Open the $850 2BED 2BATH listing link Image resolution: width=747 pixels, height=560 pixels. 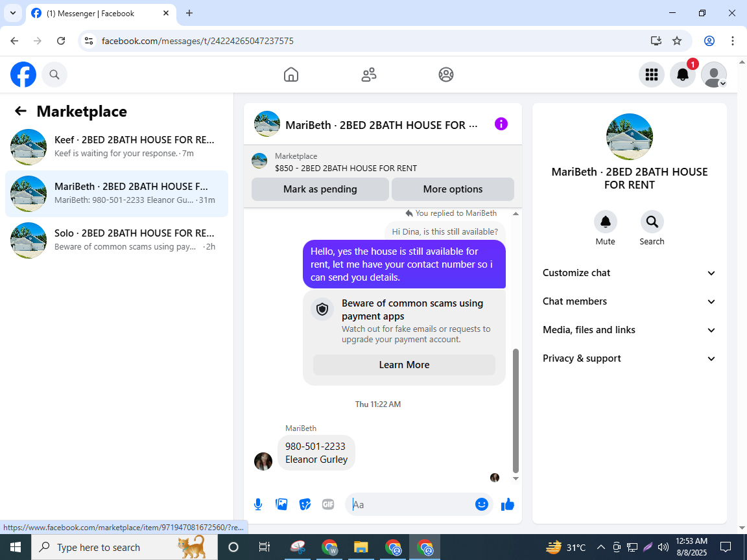pos(346,168)
